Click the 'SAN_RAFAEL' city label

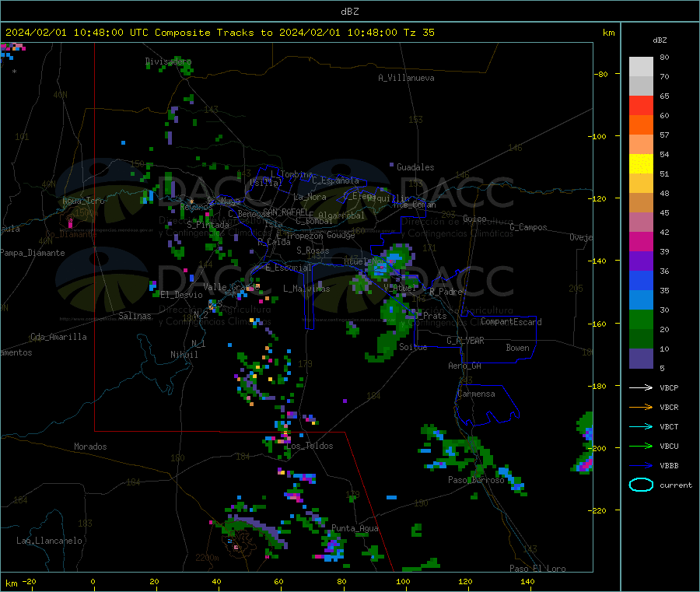point(285,212)
